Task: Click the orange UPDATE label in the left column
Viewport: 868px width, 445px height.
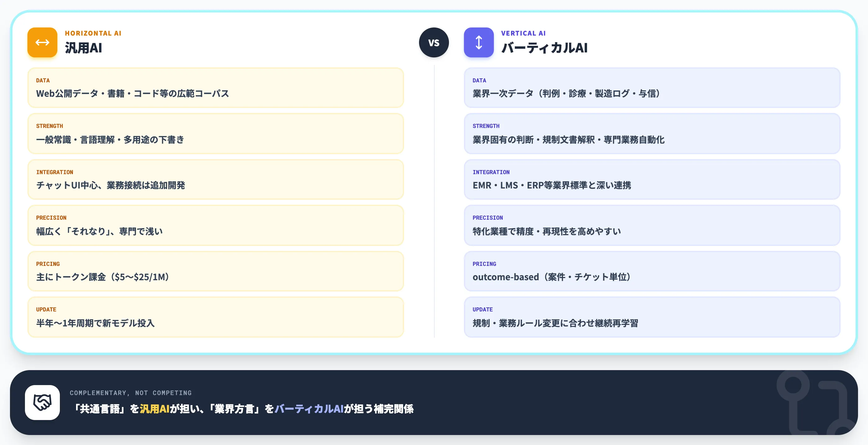Action: tap(46, 309)
